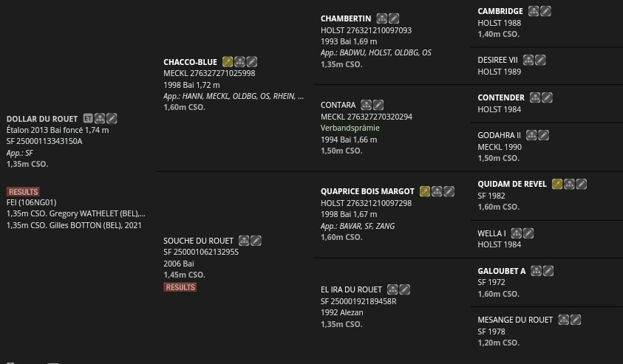
Task: Click gold icon next to QUAPRICE BOIS MARGOT
Action: 425,191
